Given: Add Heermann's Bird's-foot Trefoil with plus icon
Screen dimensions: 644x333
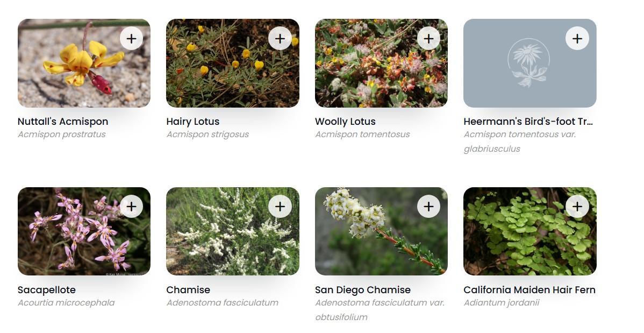Looking at the screenshot, I should click(577, 39).
